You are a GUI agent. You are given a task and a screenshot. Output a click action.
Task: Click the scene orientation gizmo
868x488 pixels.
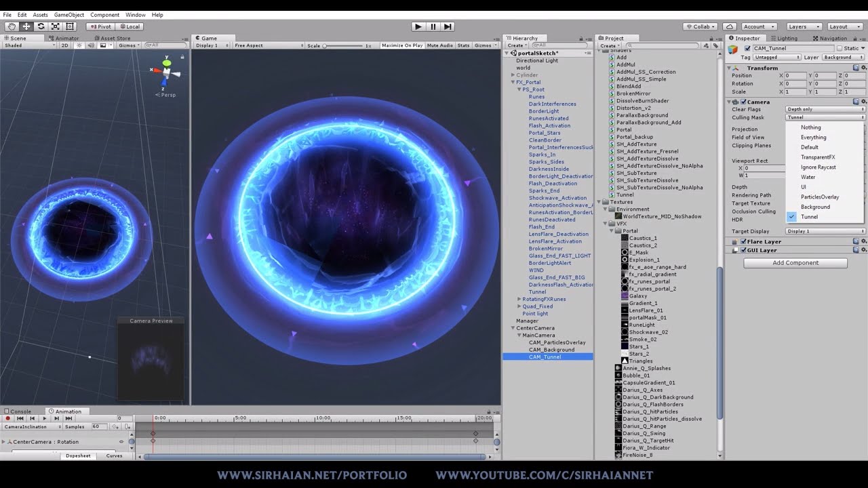[x=166, y=72]
